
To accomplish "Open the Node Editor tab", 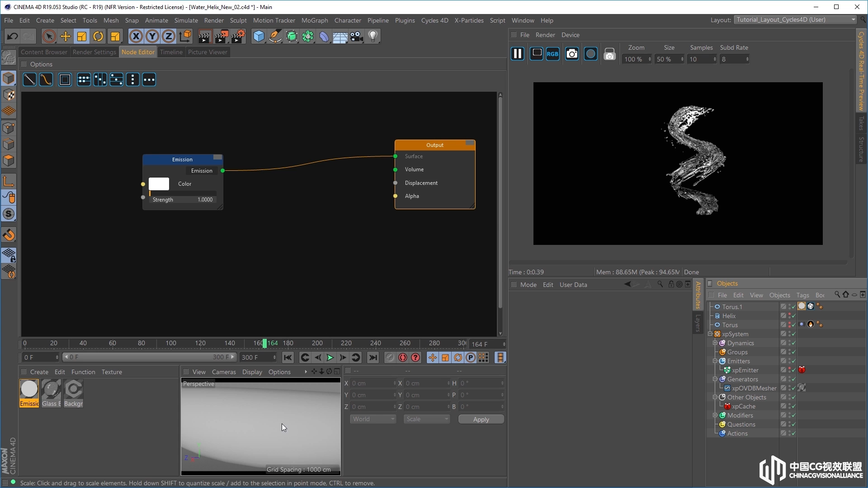I will 138,52.
